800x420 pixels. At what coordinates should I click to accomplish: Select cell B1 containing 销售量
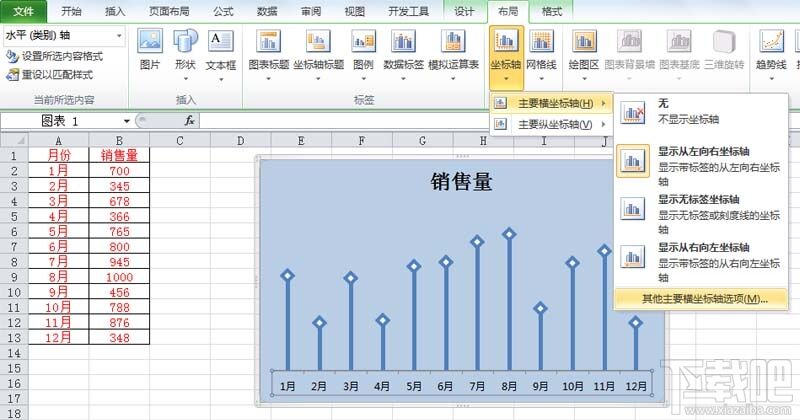point(119,155)
